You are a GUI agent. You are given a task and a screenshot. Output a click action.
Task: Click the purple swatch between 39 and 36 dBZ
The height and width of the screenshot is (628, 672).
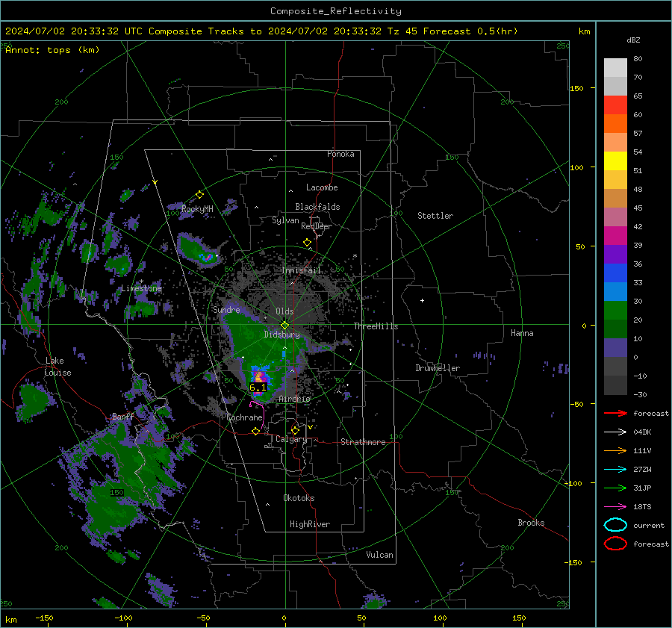coord(615,254)
